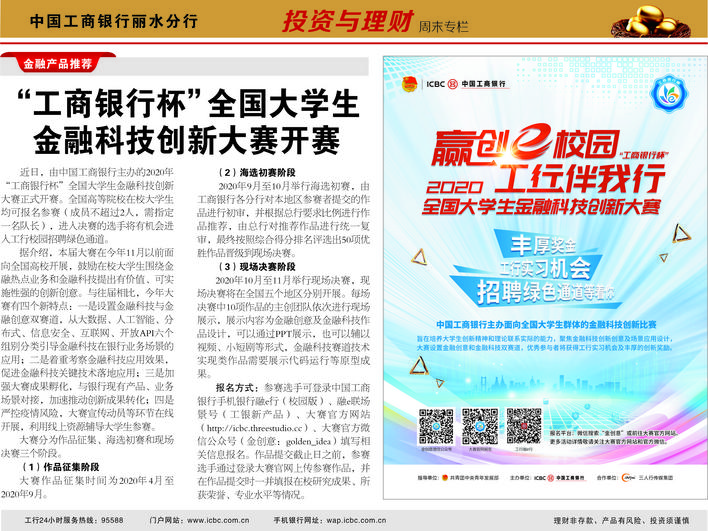Click the 中国工商银行丽水分行 header text
Viewport: 708px width, 531px height.
click(114, 21)
